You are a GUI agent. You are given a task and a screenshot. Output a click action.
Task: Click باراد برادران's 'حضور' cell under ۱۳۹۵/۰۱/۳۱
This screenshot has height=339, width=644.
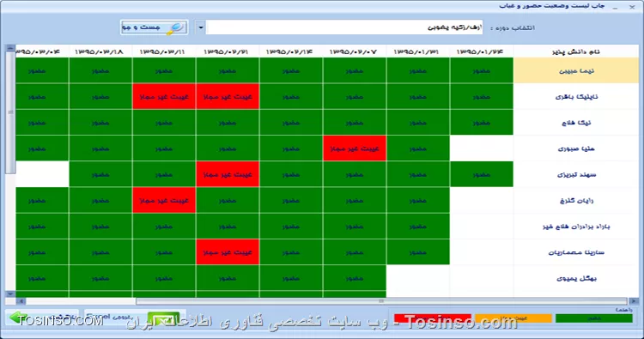tap(417, 226)
